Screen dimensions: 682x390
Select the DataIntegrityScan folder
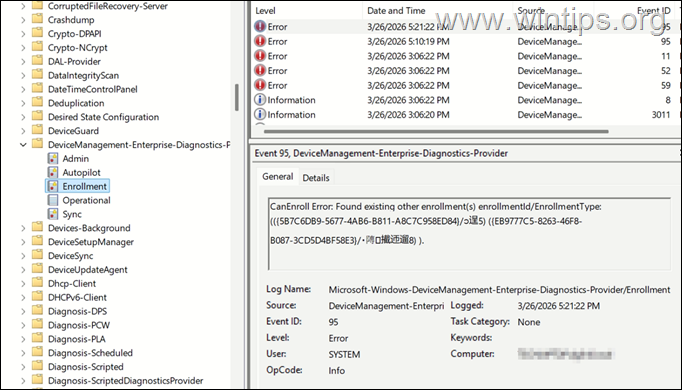(x=83, y=76)
